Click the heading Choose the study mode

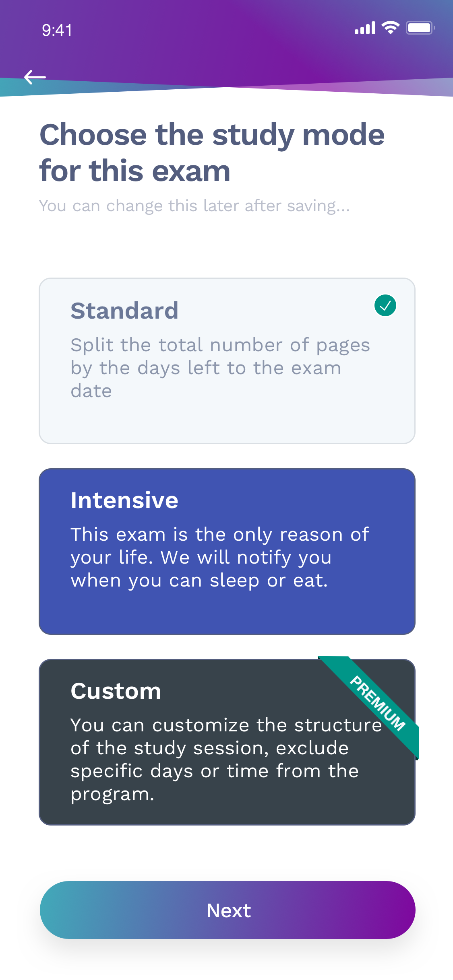pyautogui.click(x=212, y=153)
